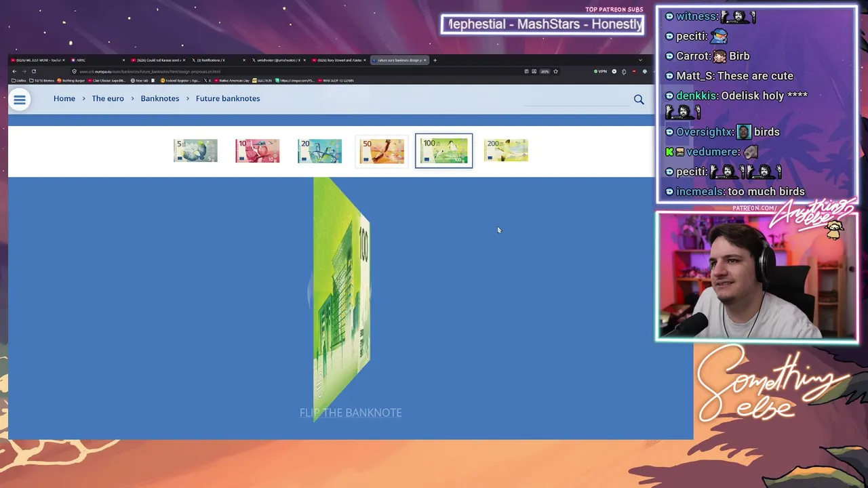
Task: Click the search magnifier icon
Action: 639,100
